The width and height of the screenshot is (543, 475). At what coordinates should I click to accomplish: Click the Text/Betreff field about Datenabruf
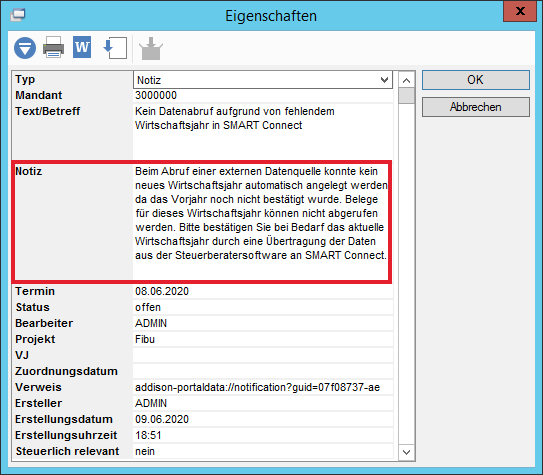(x=263, y=131)
